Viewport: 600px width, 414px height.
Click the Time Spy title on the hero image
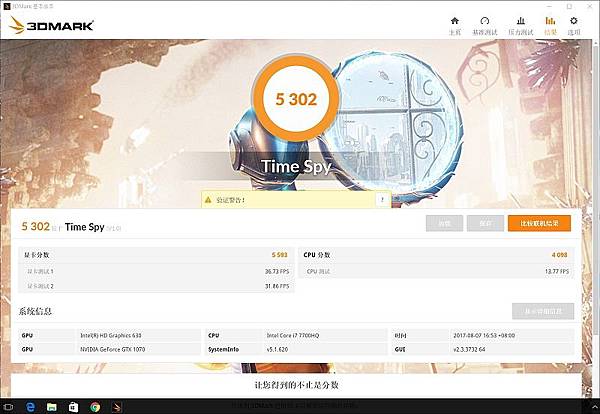[296, 166]
